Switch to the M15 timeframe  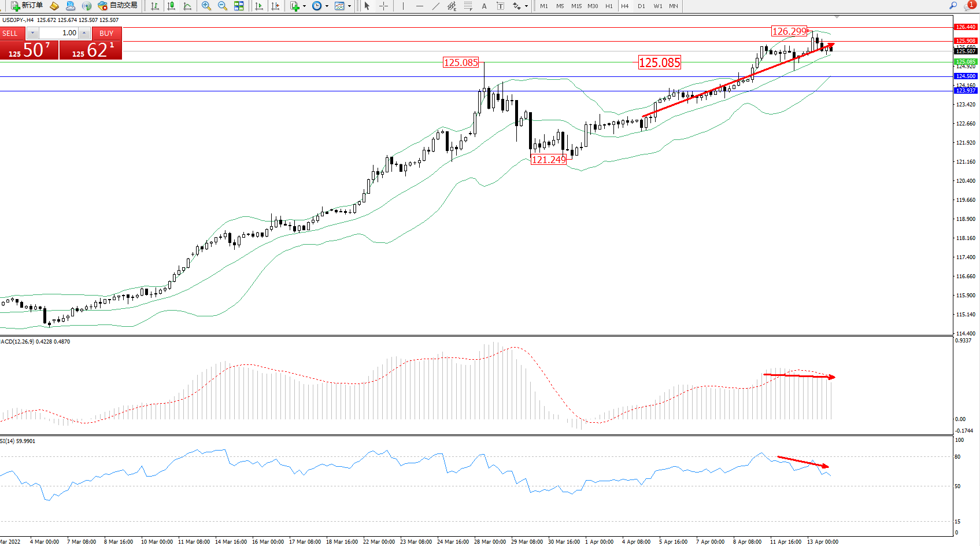click(x=576, y=6)
